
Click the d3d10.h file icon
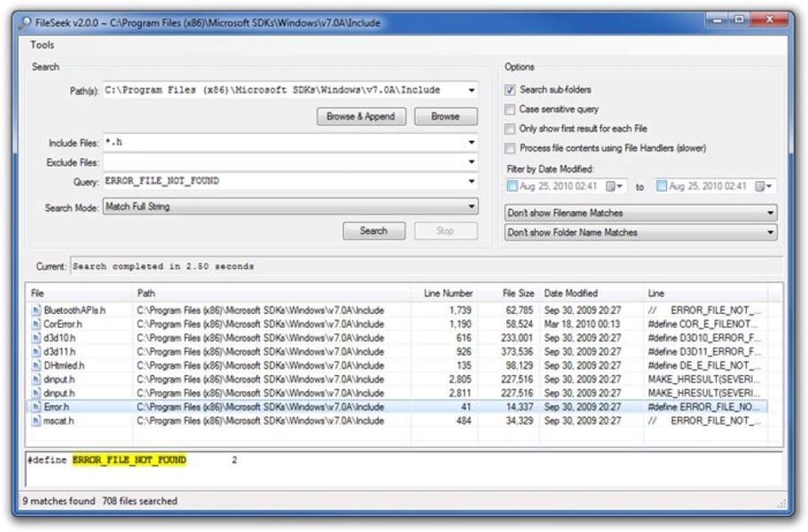pos(36,338)
